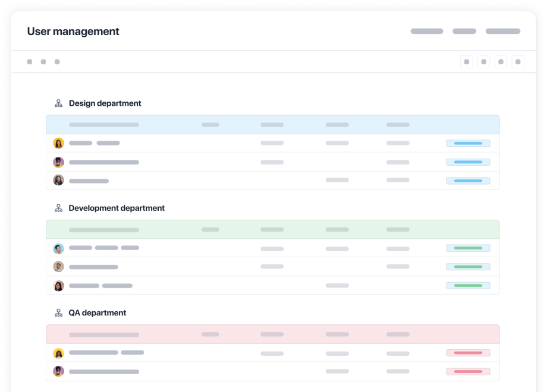Click the org chart icon beside Development department
This screenshot has width=547, height=392.
point(59,208)
